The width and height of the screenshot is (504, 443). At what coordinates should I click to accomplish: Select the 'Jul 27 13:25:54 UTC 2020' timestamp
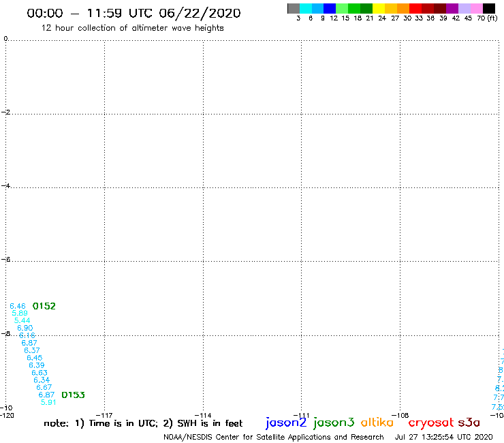[444, 437]
